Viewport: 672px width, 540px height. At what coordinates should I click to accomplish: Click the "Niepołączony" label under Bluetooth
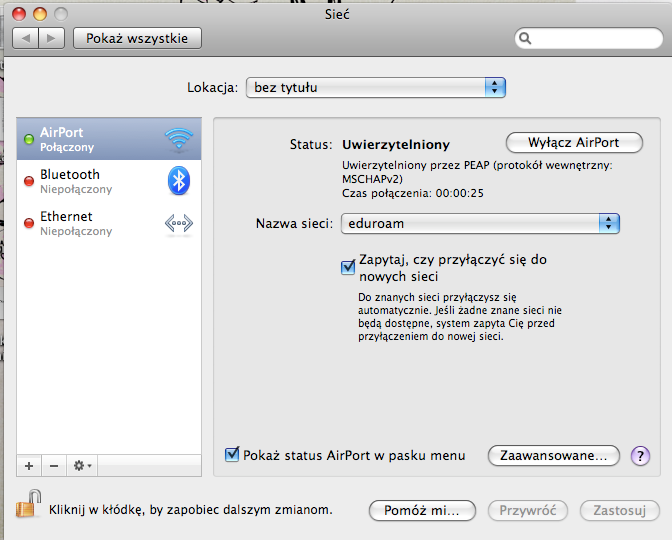[76, 189]
